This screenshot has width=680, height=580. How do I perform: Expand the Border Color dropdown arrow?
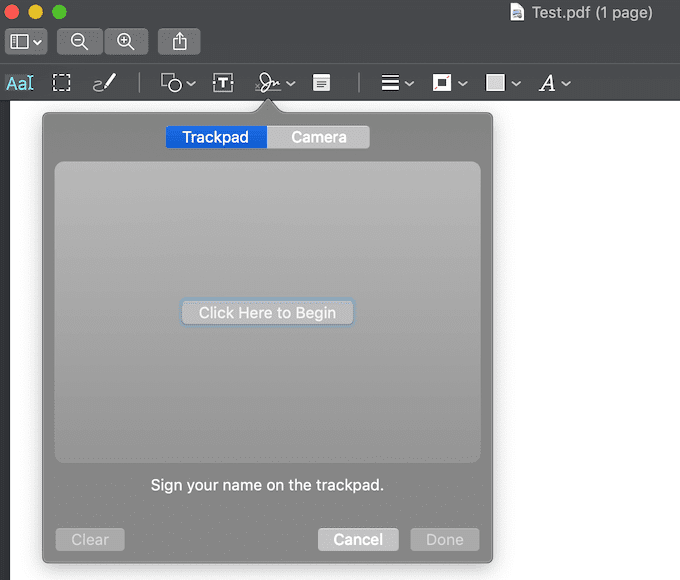pyautogui.click(x=463, y=83)
